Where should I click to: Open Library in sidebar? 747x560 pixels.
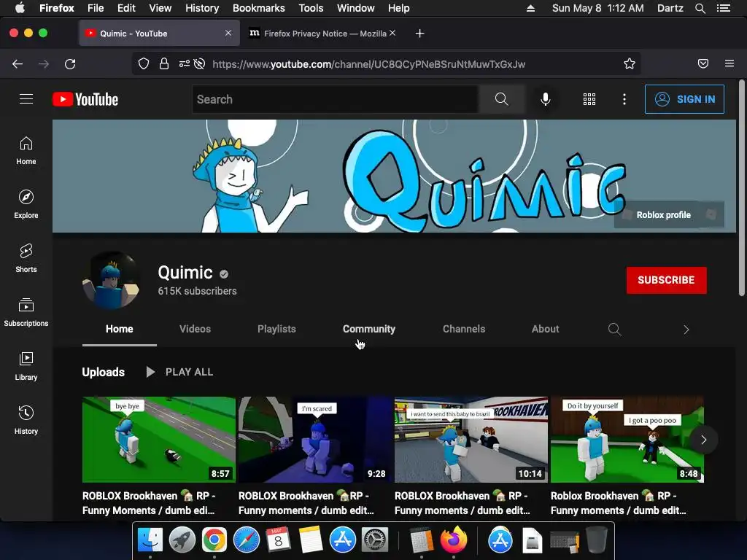[x=26, y=366]
